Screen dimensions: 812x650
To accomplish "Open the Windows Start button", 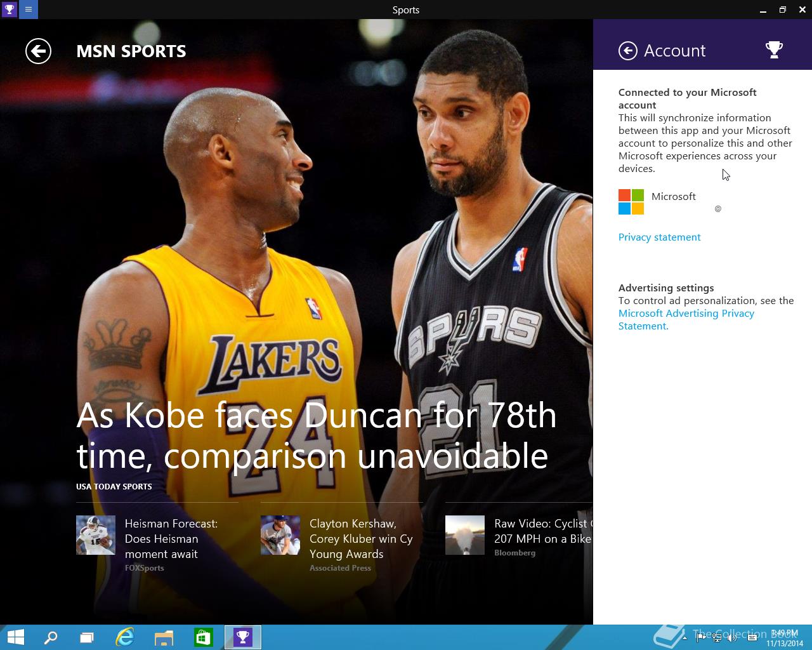I will pos(15,637).
